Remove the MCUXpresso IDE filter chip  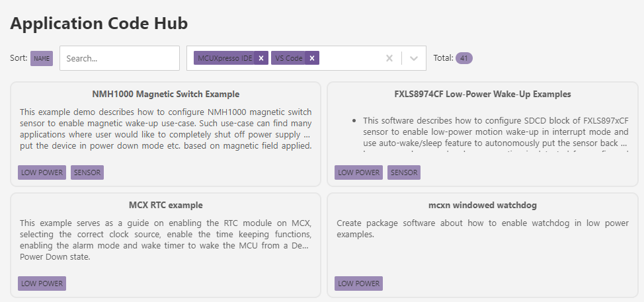[261, 58]
